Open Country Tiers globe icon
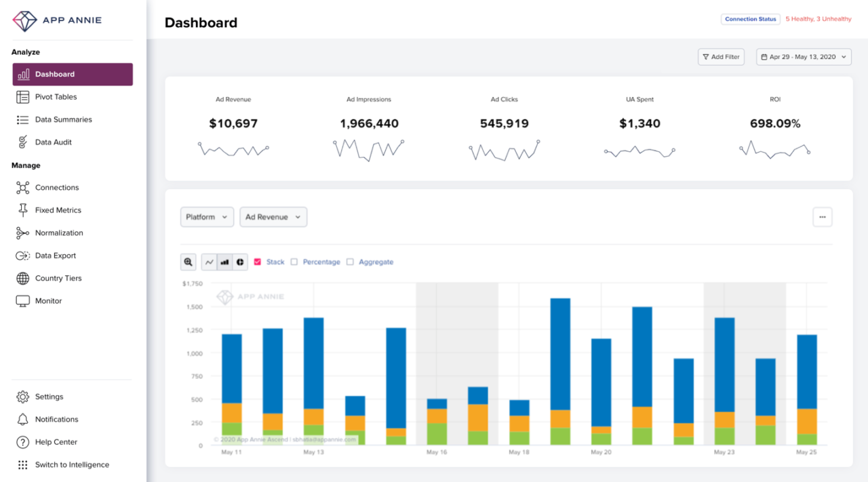This screenshot has height=482, width=868. (23, 279)
